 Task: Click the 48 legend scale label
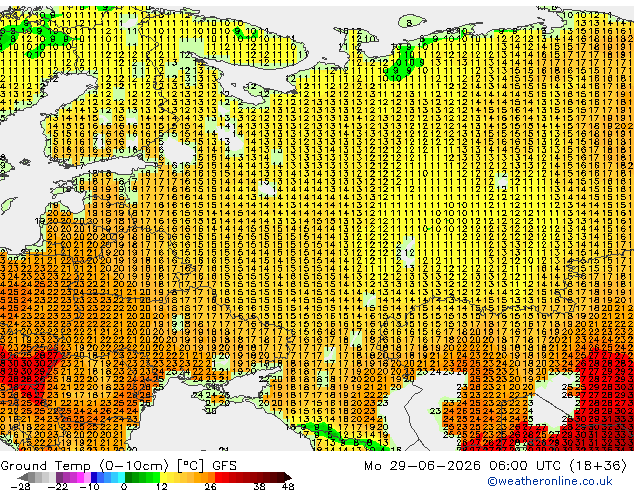click(x=288, y=486)
